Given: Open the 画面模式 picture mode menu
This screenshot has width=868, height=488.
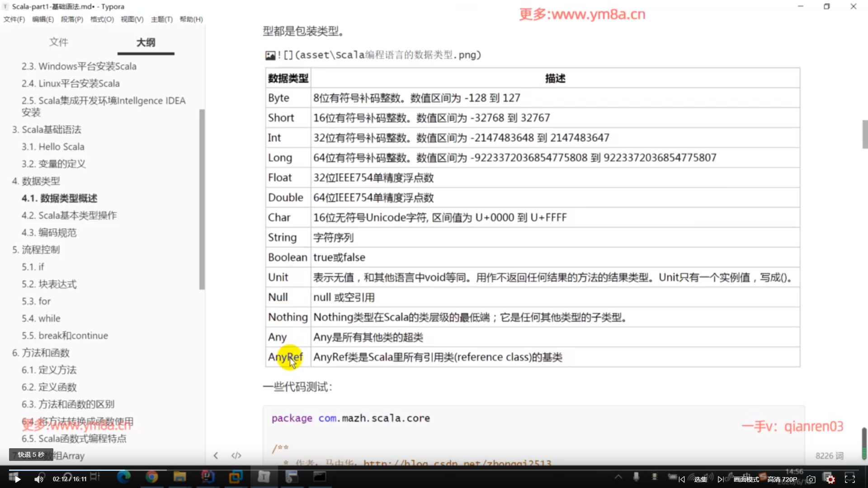Looking at the screenshot, I should tap(746, 479).
